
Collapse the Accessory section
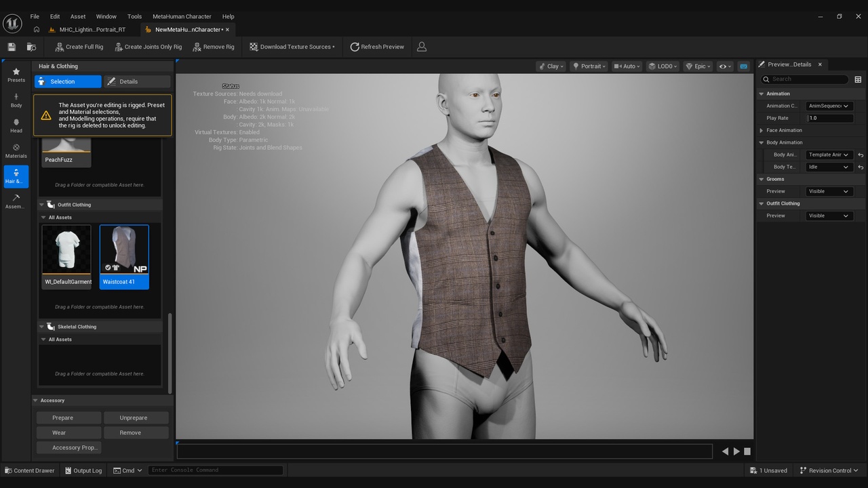click(36, 401)
